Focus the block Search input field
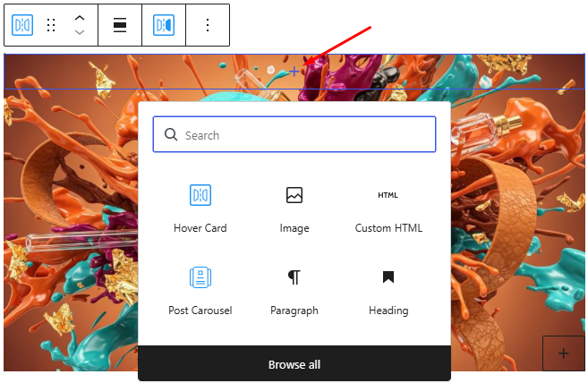 tap(304, 135)
